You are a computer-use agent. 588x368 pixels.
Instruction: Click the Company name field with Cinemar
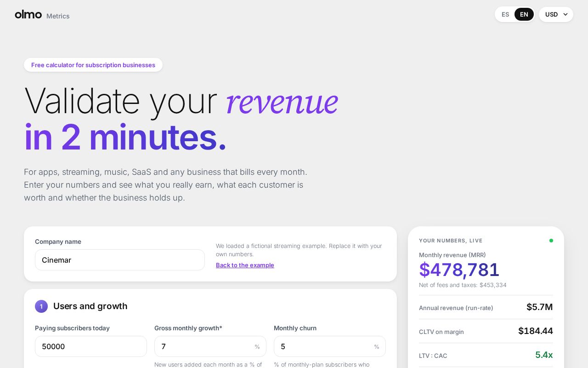click(x=120, y=260)
